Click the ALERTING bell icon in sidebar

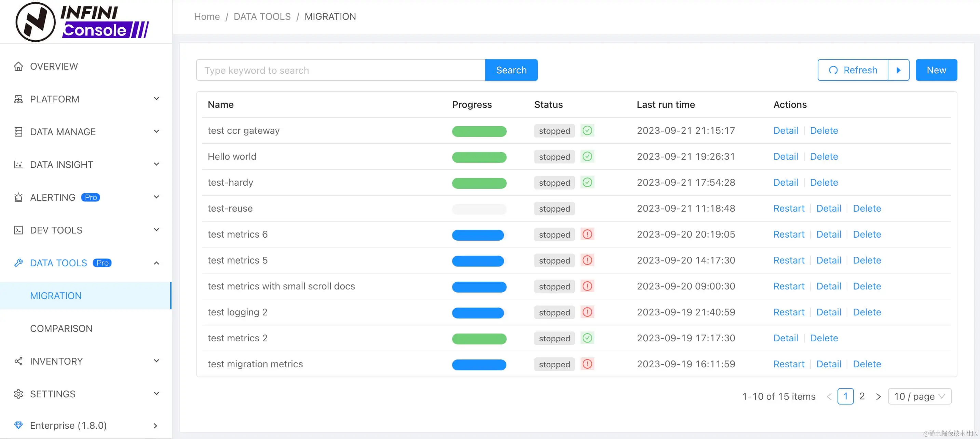click(18, 198)
